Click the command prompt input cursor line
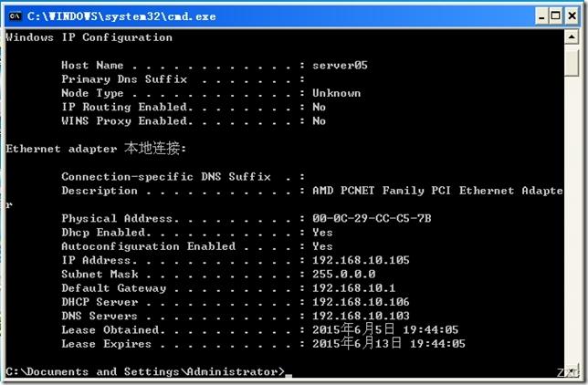The height and width of the screenshot is (385, 588). [x=149, y=371]
